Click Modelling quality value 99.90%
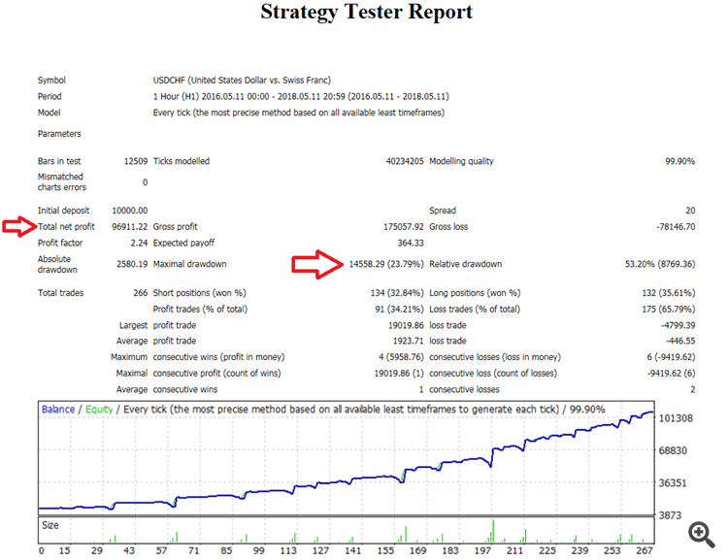Viewport: 728px width, 560px height. tap(679, 161)
